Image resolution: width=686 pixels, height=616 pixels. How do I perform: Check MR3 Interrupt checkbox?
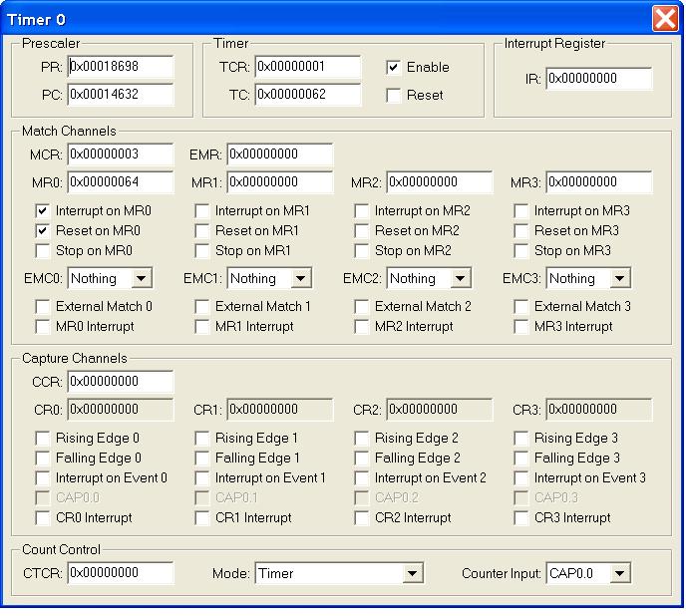(521, 327)
